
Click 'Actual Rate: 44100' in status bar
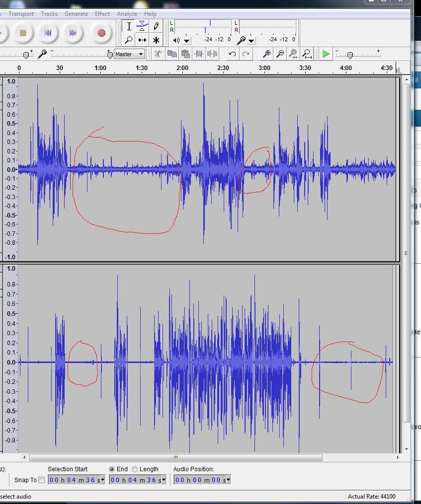click(372, 496)
